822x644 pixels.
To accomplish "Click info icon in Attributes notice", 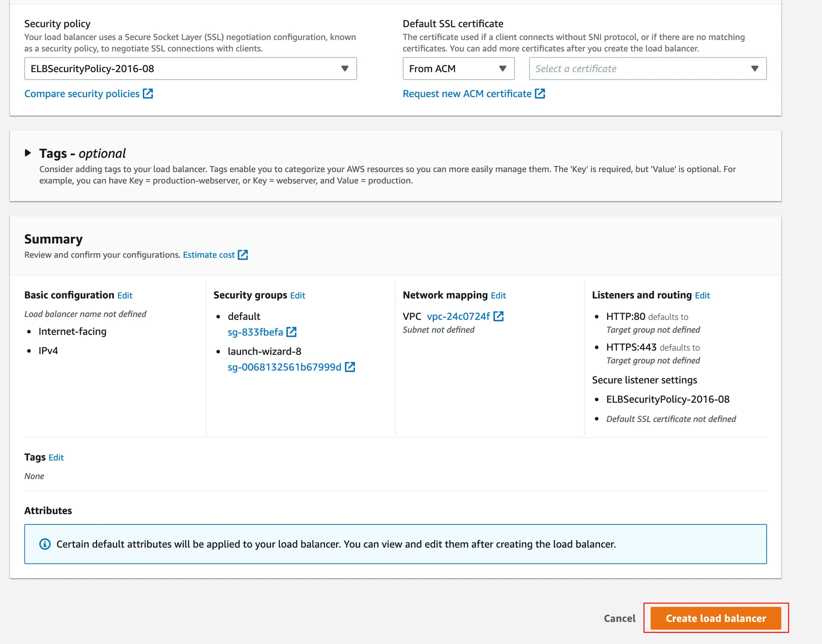I will pos(45,544).
